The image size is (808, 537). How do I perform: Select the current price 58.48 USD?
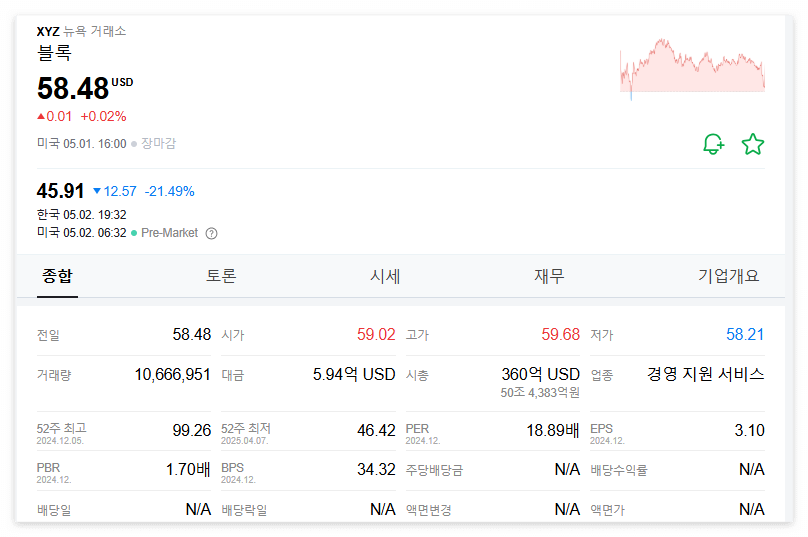[x=85, y=88]
